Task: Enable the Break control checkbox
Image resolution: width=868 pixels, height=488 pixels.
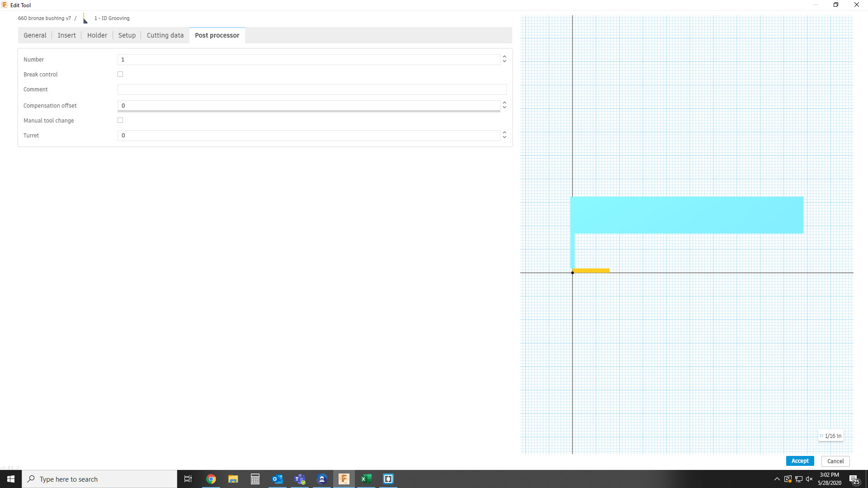Action: click(120, 74)
